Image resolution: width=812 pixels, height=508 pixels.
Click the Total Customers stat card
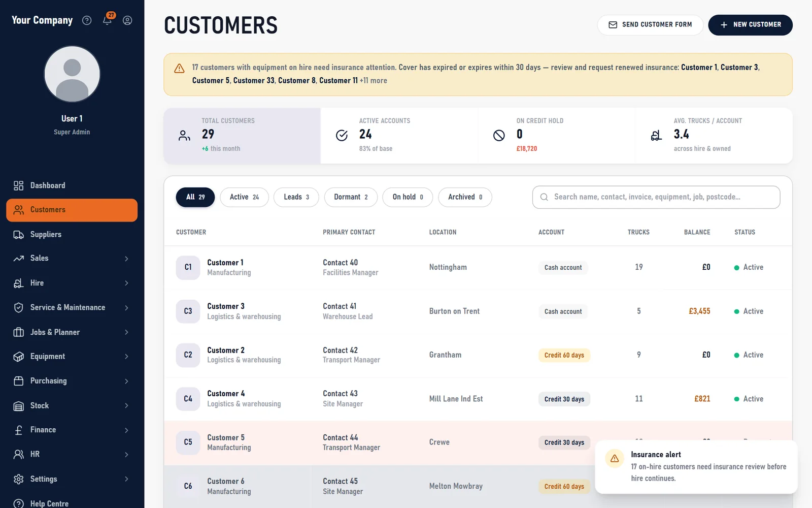click(x=242, y=136)
